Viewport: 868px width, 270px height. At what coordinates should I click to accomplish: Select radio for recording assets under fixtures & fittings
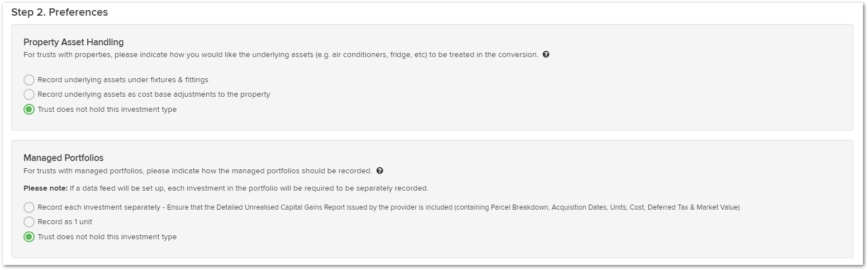click(29, 80)
